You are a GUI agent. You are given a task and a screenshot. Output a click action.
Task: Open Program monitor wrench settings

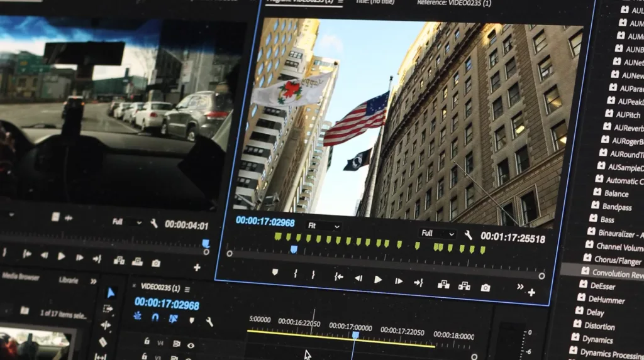(x=468, y=235)
